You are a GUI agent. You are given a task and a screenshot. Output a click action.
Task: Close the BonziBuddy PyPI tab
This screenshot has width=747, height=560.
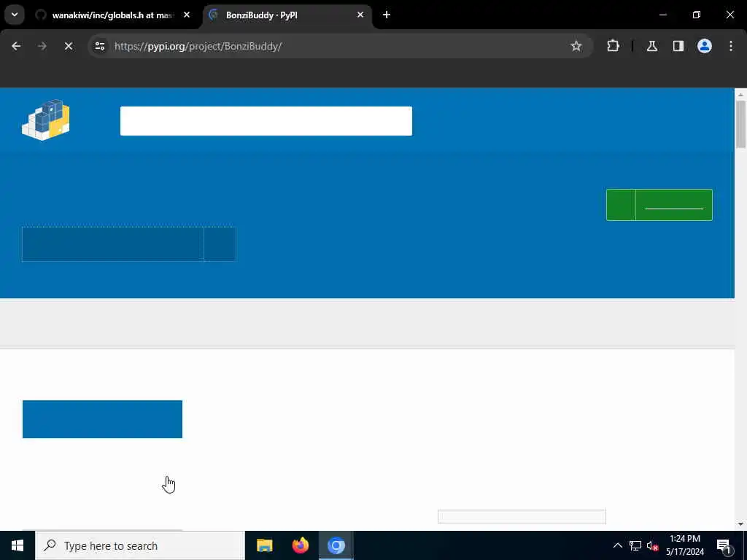[x=360, y=15]
